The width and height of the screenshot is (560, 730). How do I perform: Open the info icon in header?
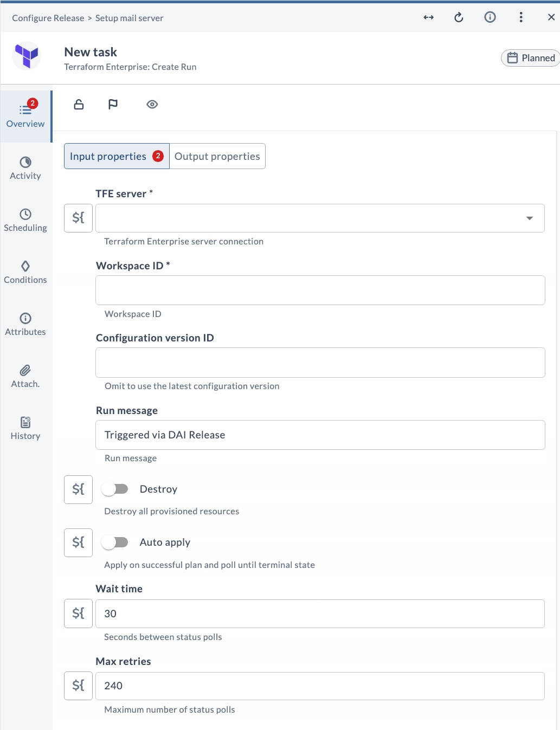click(490, 17)
